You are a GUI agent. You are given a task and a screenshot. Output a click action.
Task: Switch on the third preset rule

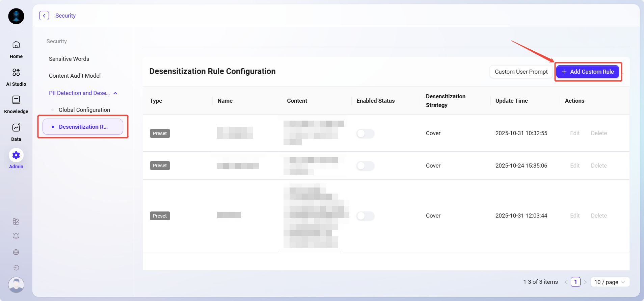click(365, 216)
